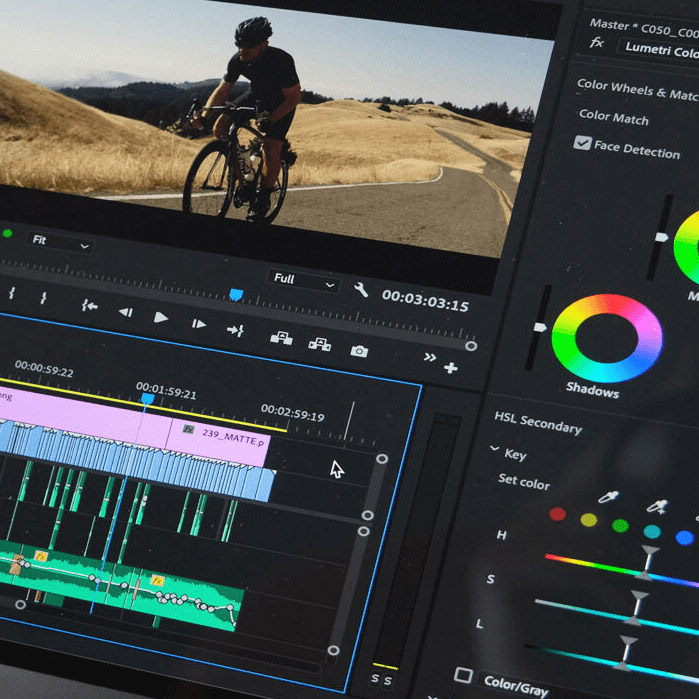The height and width of the screenshot is (699, 699).
Task: Click the 00:03:03:15 timecode display
Action: point(425,301)
